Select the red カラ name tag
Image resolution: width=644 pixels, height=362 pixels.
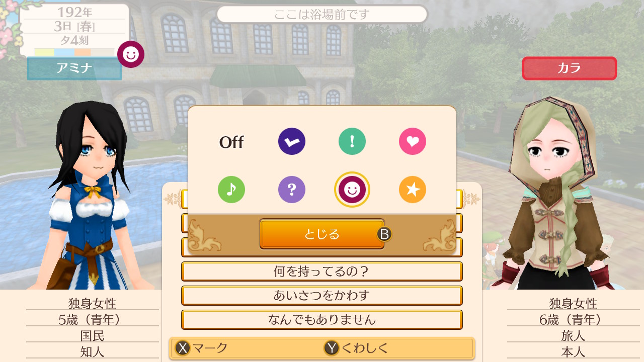(570, 68)
